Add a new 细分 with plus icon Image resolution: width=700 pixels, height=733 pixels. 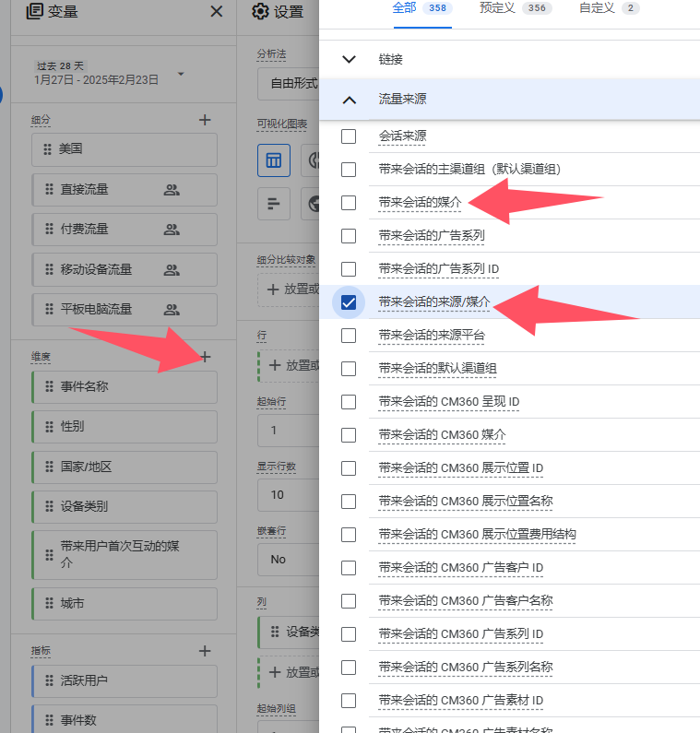coord(205,120)
